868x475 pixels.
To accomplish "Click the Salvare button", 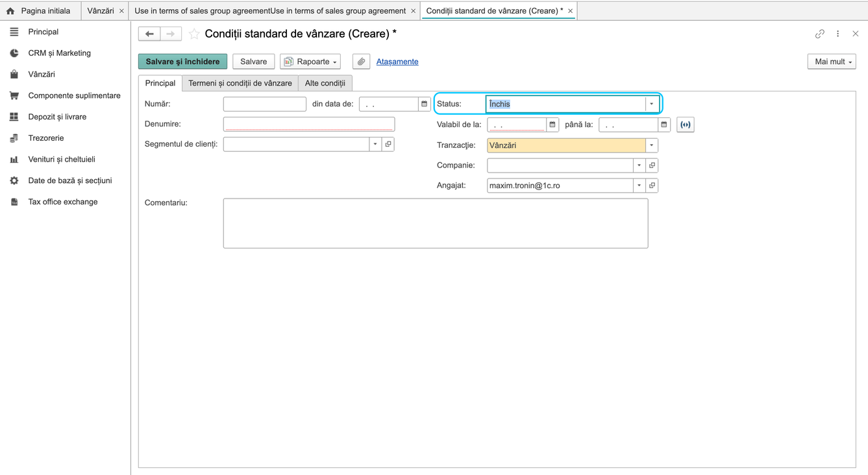I will 253,62.
